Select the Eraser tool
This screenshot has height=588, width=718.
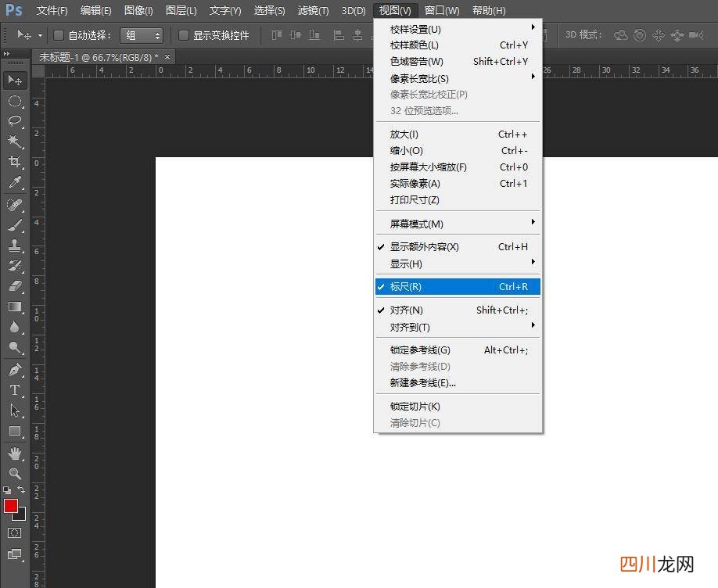point(15,286)
